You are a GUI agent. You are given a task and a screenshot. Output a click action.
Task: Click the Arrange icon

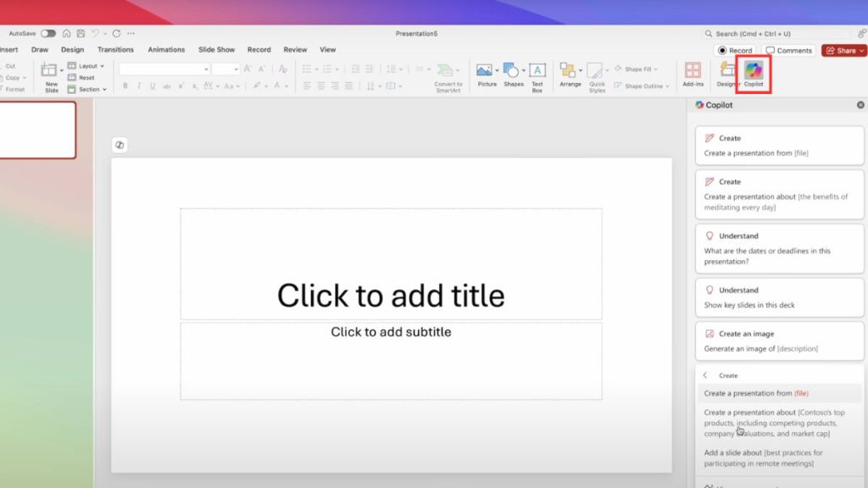(570, 75)
